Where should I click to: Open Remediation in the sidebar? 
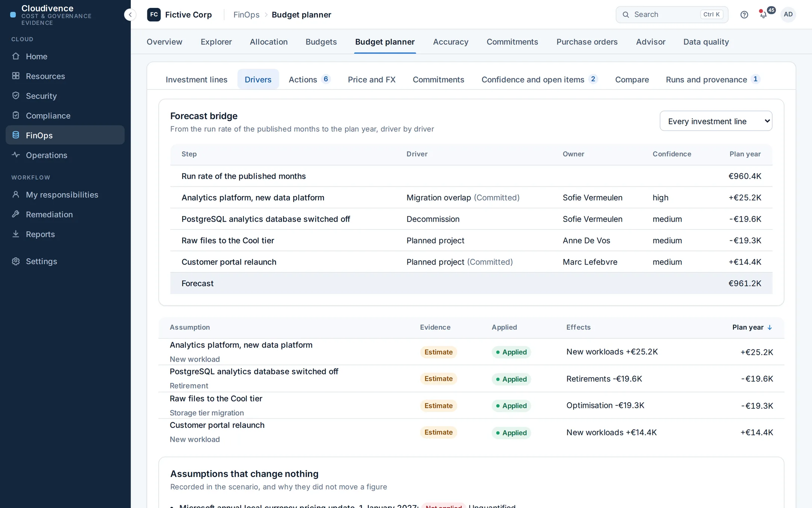[x=65, y=214]
